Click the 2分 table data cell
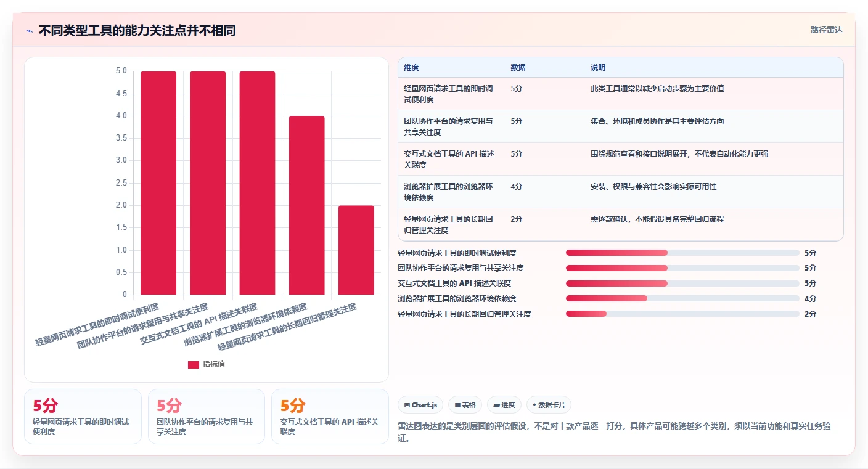868x469 pixels. (517, 219)
